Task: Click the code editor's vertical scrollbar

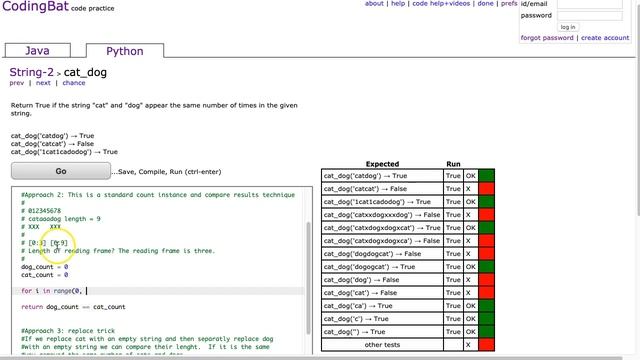Action: click(309, 278)
